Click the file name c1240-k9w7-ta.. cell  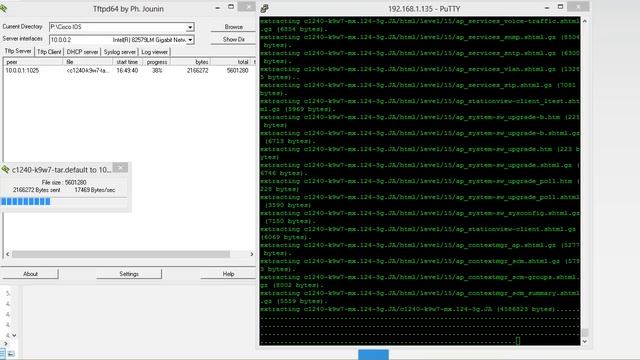[x=88, y=71]
